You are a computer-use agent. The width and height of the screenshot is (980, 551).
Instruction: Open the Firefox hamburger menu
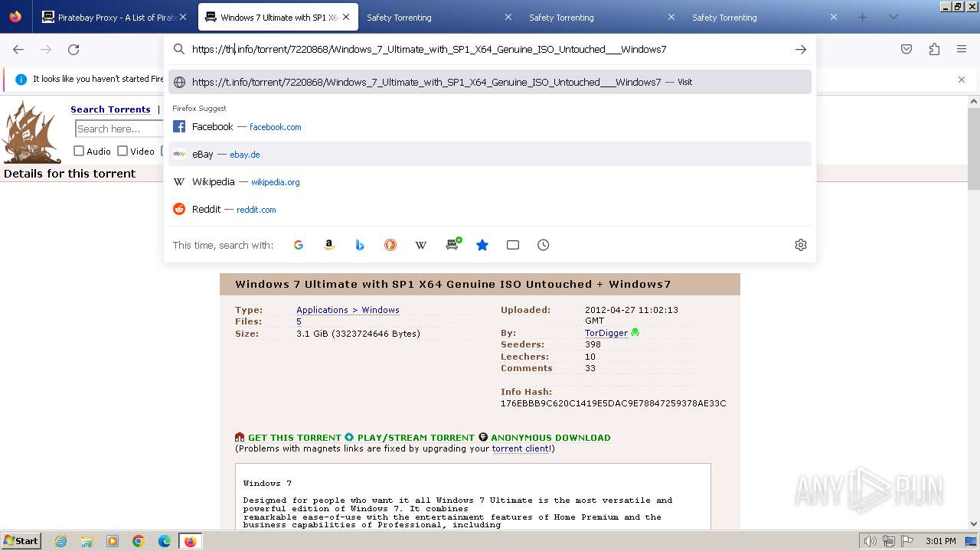pos(962,49)
